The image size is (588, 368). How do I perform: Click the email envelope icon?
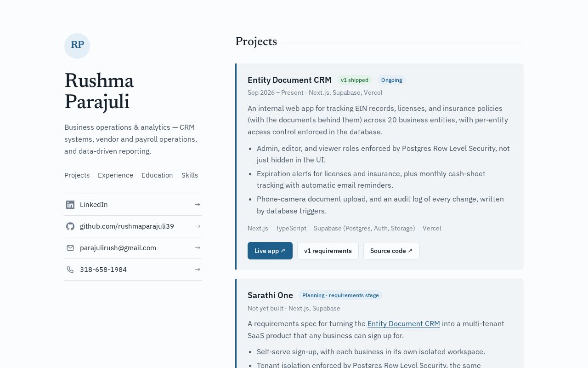coord(70,248)
